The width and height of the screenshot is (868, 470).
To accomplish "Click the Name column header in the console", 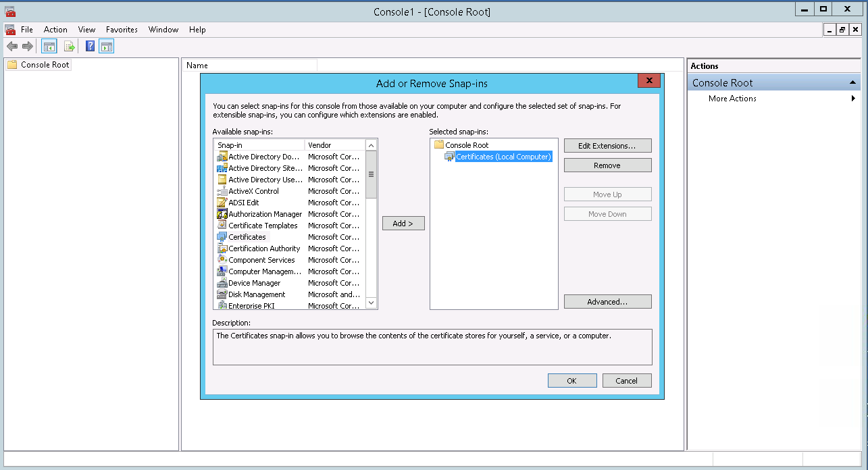I will [x=249, y=66].
